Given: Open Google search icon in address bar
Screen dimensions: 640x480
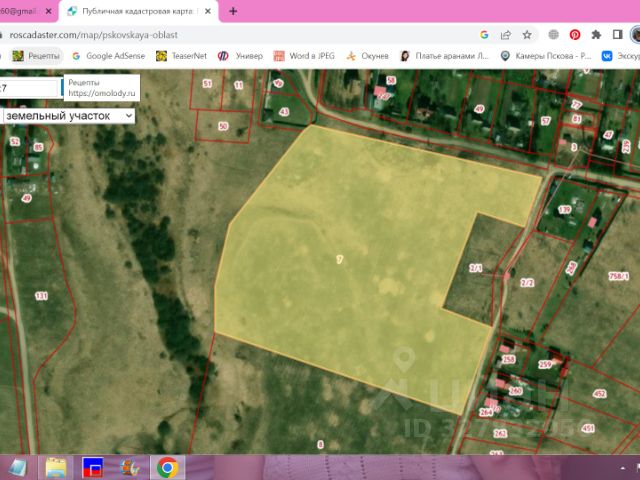Looking at the screenshot, I should coord(484,35).
